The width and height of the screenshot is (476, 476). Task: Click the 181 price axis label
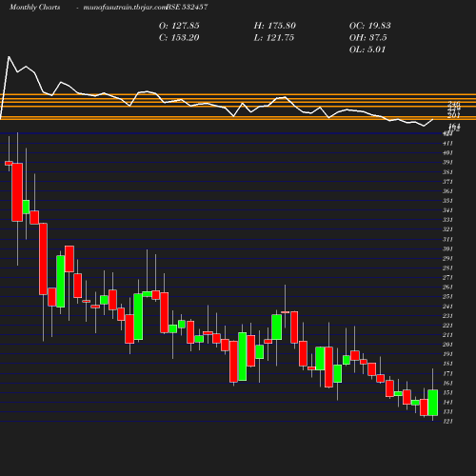[447, 364]
